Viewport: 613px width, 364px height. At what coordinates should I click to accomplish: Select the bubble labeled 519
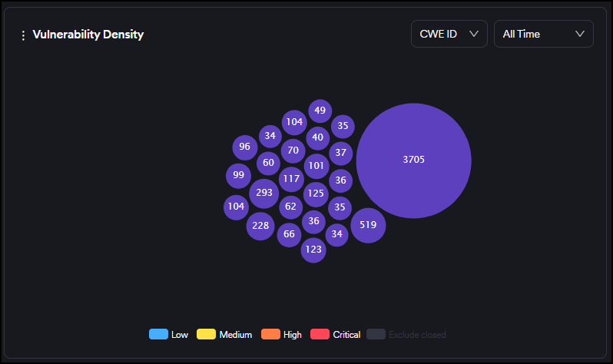pos(368,225)
